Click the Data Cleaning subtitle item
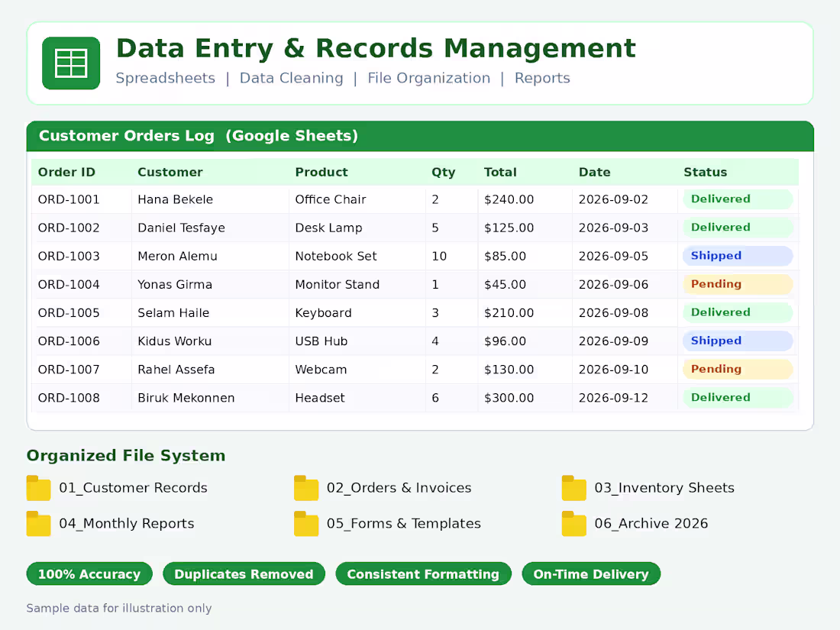This screenshot has height=630, width=840. point(292,78)
